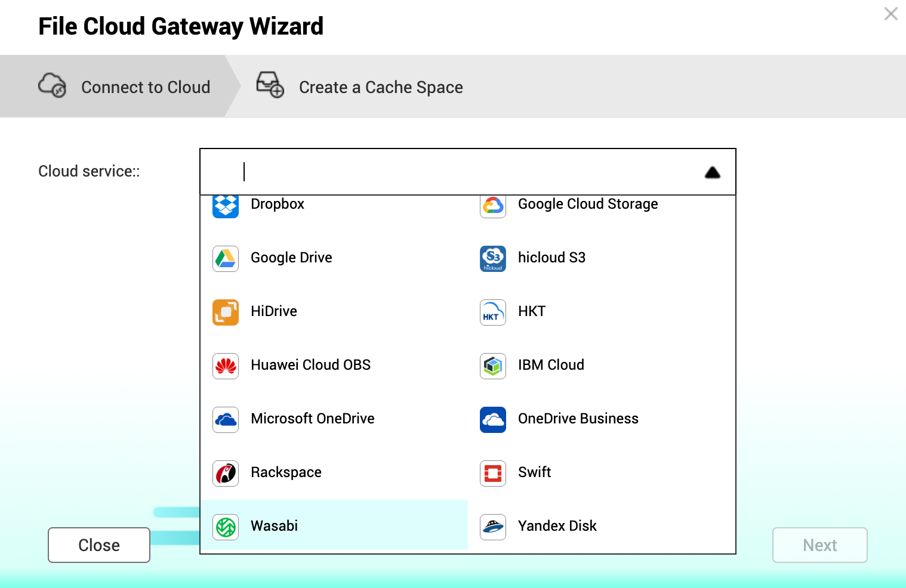This screenshot has width=906, height=588.
Task: Select Rackspace option text
Action: coord(286,472)
